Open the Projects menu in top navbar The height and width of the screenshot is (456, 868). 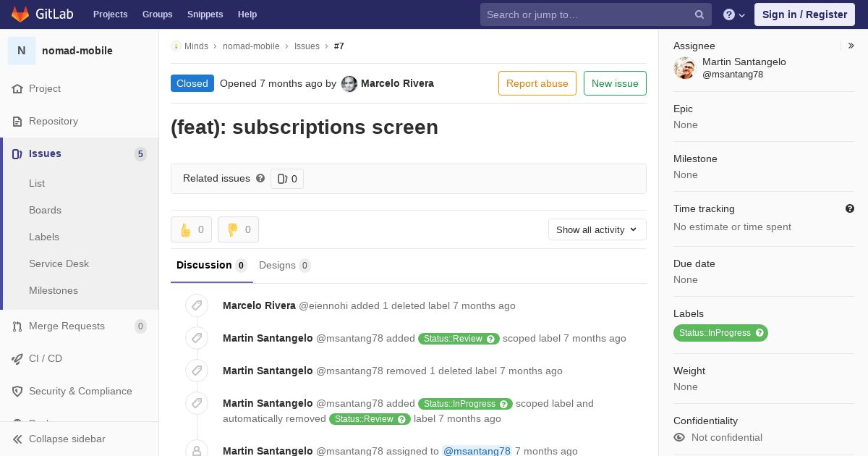pos(111,14)
